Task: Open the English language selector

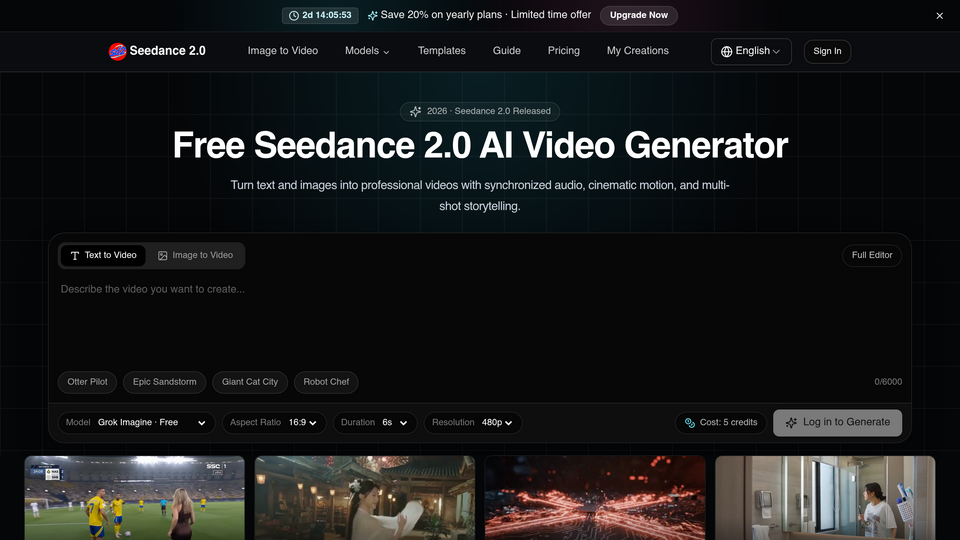Action: click(x=751, y=51)
